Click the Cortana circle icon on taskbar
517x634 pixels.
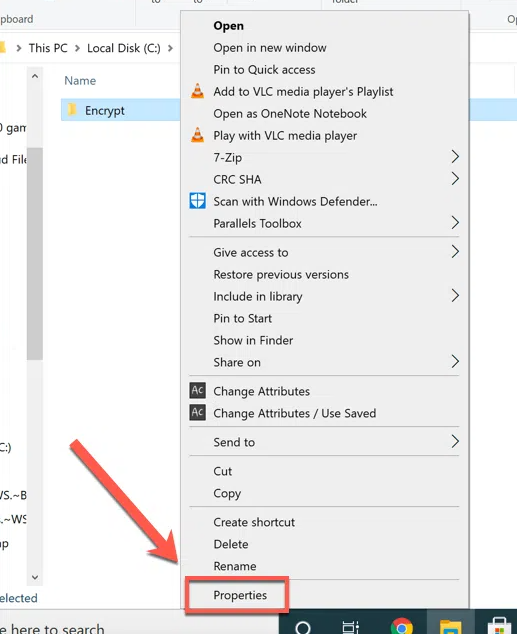coord(303,627)
